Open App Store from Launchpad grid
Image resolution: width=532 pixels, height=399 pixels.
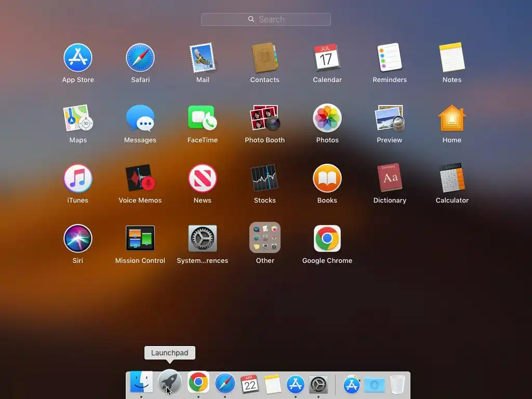[x=78, y=58]
